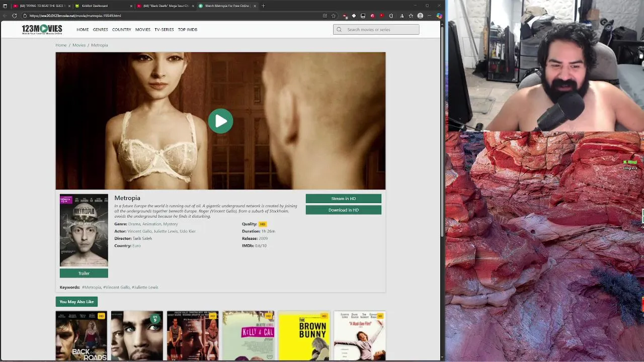Open the Back Roads movie thumbnail

coord(82,335)
